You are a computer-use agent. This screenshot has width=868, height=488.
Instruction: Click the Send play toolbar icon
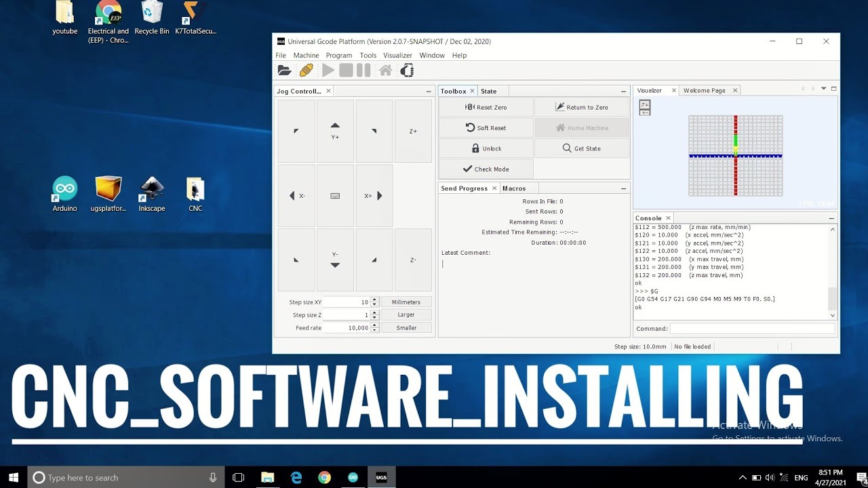point(328,70)
